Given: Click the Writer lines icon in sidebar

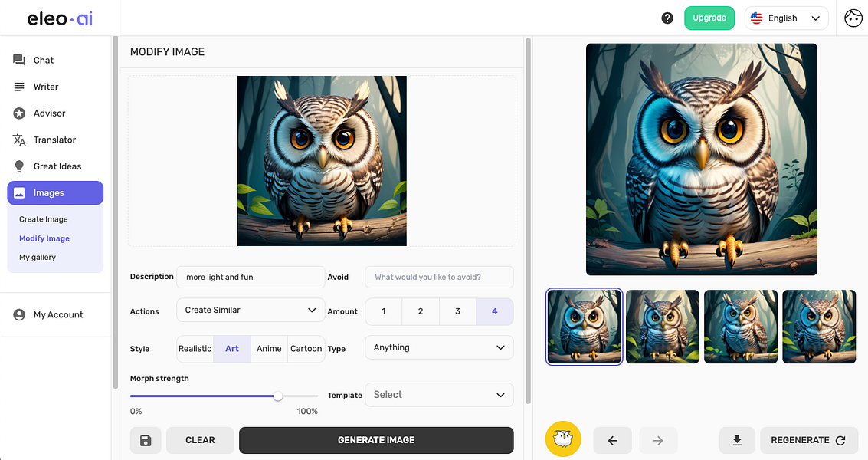Looking at the screenshot, I should point(19,87).
